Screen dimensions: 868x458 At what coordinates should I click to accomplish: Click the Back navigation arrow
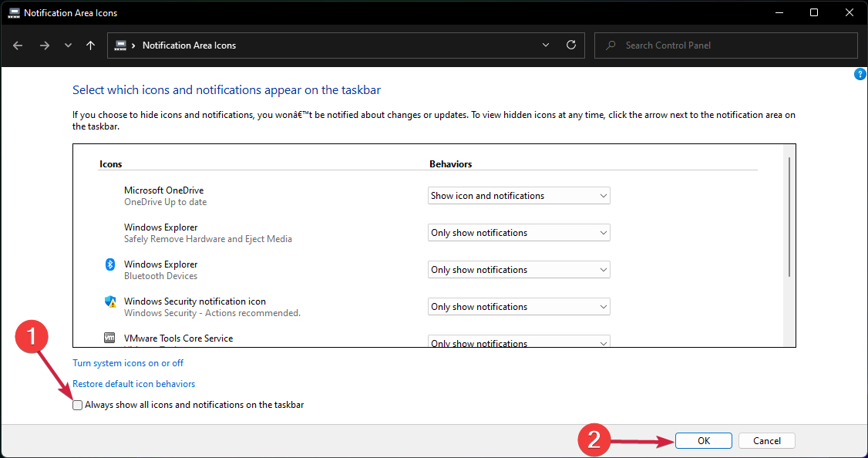(18, 45)
